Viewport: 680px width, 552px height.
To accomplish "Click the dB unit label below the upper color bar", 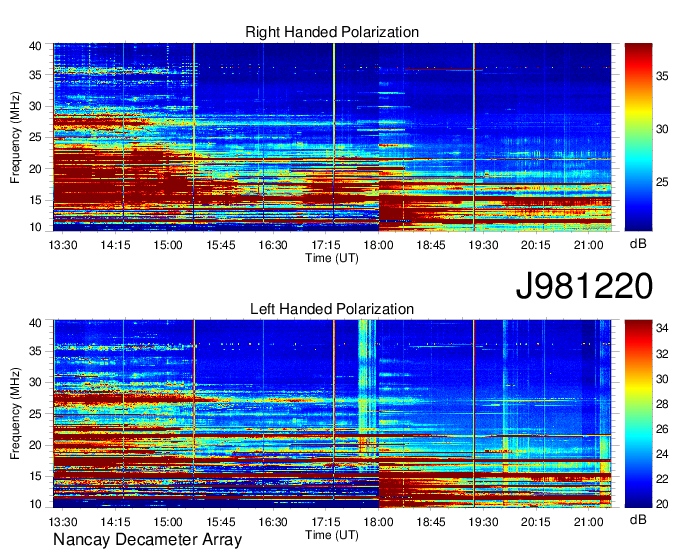I will [638, 244].
